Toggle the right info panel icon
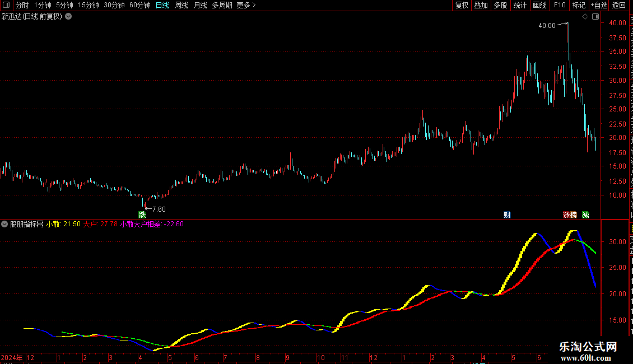633x364 pixels. point(595,17)
